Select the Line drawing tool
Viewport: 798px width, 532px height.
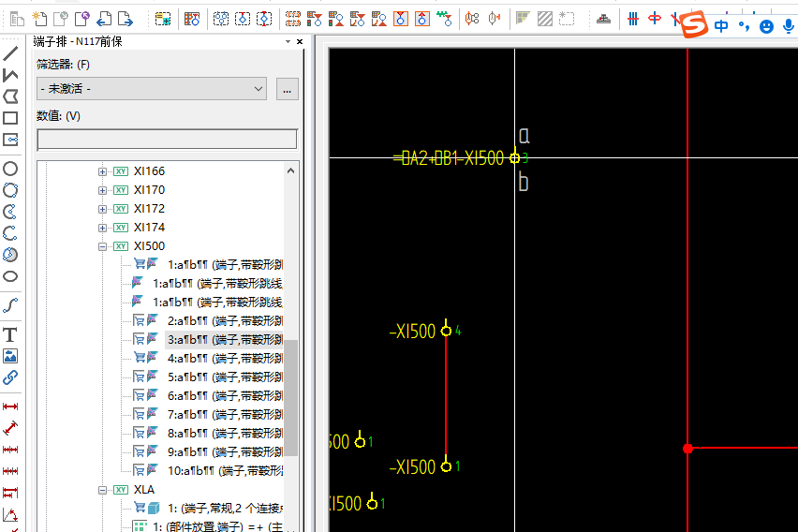(10, 53)
